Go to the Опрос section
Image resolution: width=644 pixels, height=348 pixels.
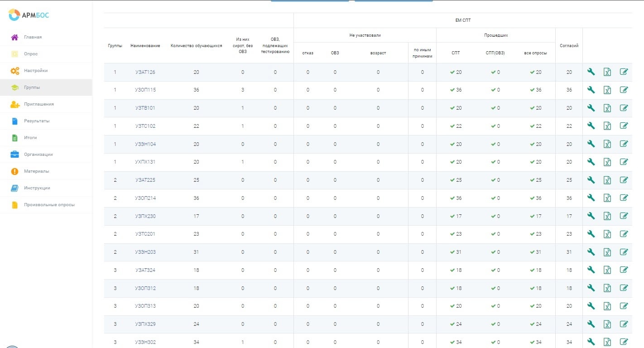pos(31,54)
